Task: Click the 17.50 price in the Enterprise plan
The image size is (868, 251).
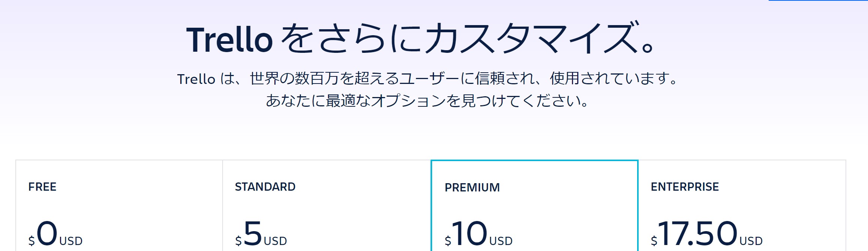Action: click(698, 233)
